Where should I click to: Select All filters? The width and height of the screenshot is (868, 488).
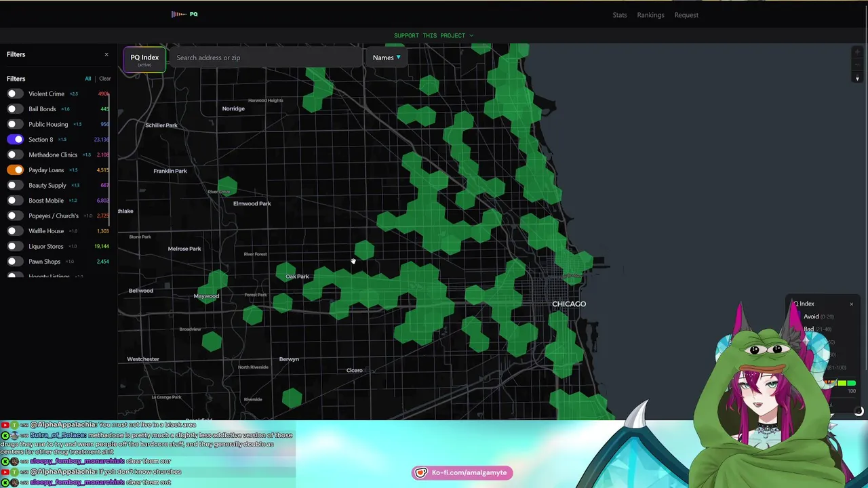pyautogui.click(x=87, y=79)
